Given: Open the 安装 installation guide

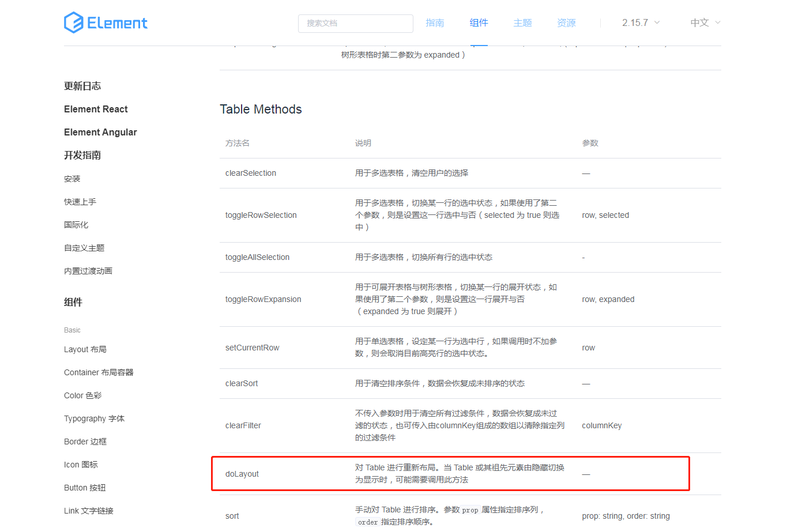Looking at the screenshot, I should point(71,178).
